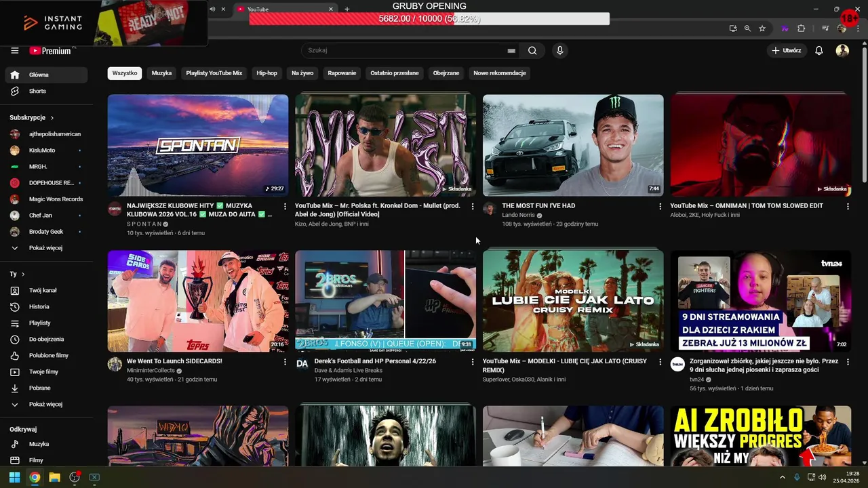
Task: Open the Brodaty Geek subscription
Action: (x=46, y=232)
